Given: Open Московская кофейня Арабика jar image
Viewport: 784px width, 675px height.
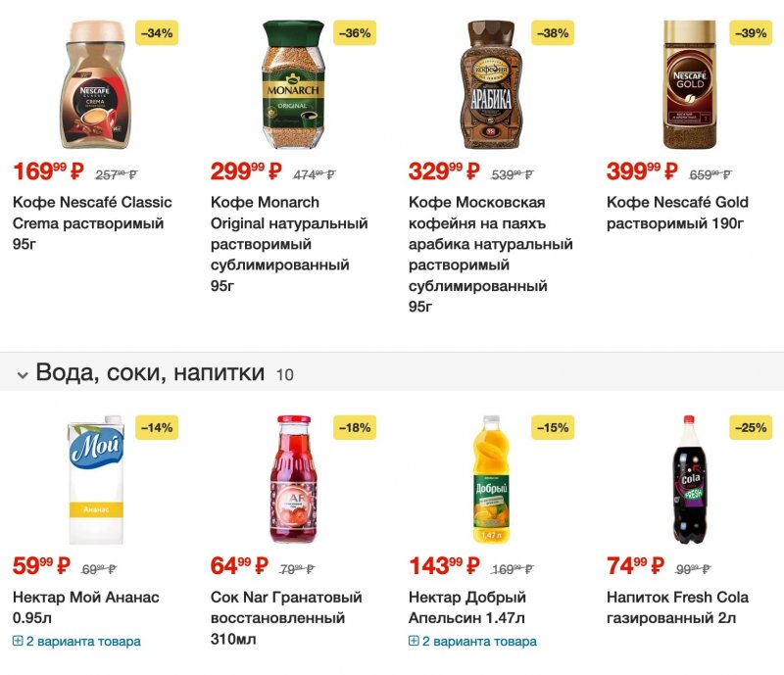Looking at the screenshot, I should pyautogui.click(x=488, y=86).
